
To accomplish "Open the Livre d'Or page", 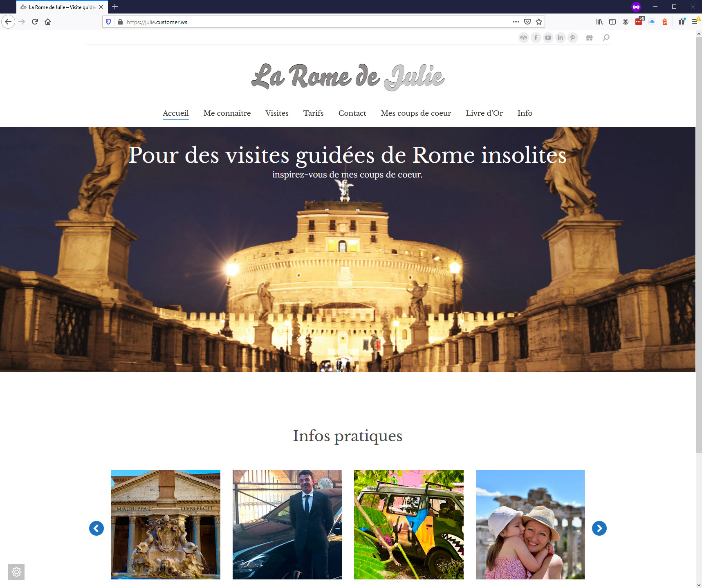I will 484,113.
